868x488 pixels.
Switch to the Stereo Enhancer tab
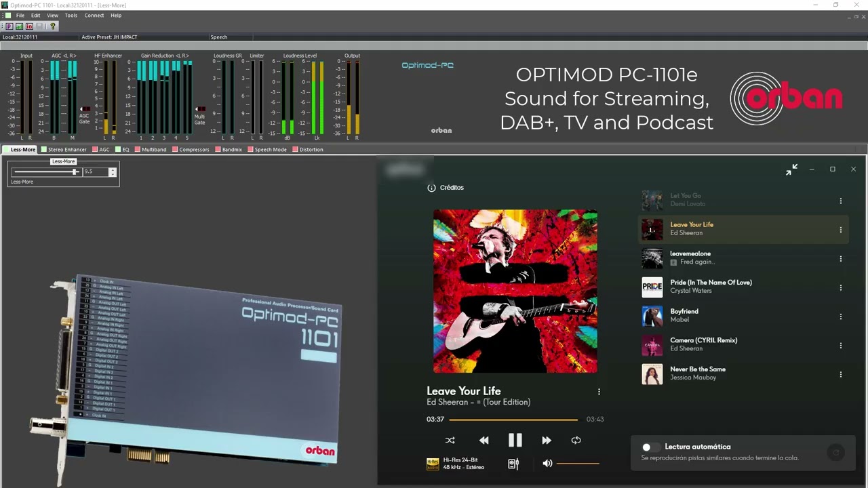pos(64,149)
